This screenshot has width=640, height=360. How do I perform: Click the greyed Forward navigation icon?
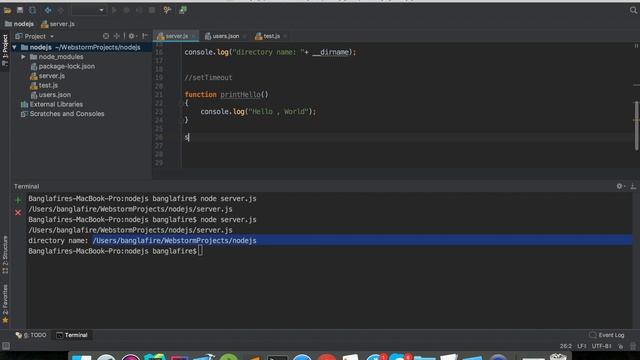tap(60, 10)
